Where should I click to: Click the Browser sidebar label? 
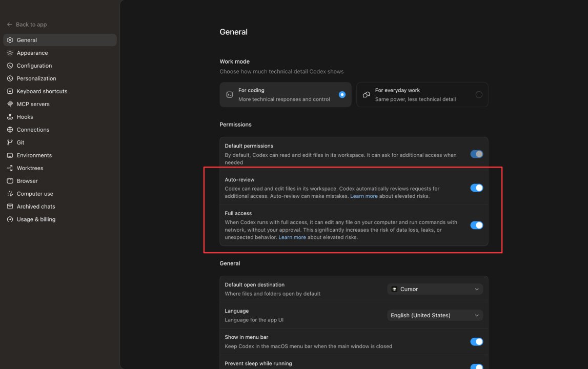(x=27, y=181)
